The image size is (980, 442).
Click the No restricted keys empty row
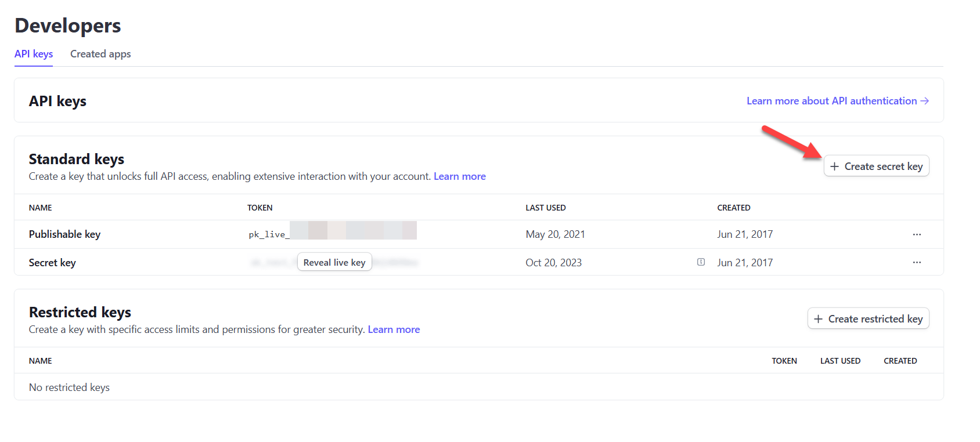tap(69, 387)
